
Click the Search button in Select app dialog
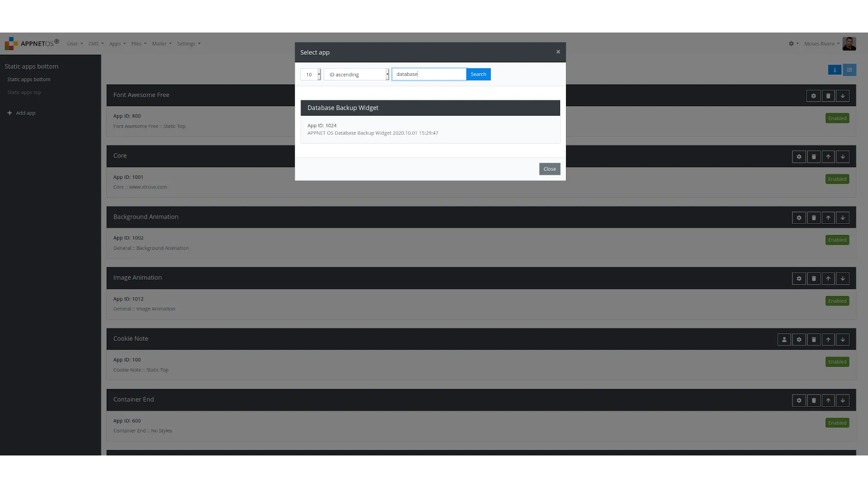coord(478,74)
